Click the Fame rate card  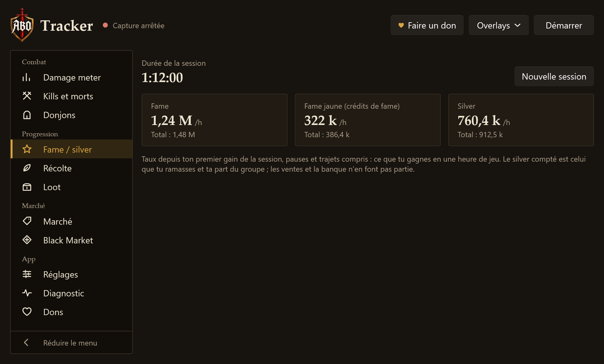214,120
